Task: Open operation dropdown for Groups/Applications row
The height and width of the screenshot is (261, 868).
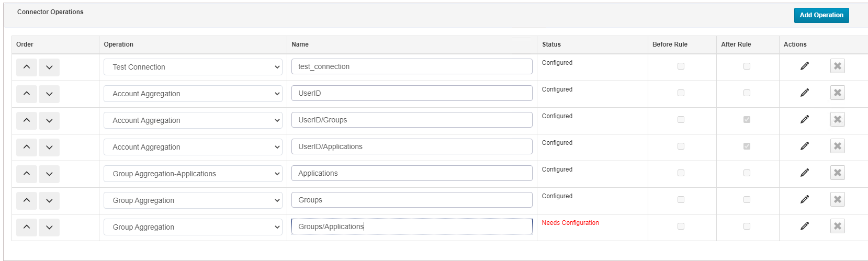Action: coord(193,227)
